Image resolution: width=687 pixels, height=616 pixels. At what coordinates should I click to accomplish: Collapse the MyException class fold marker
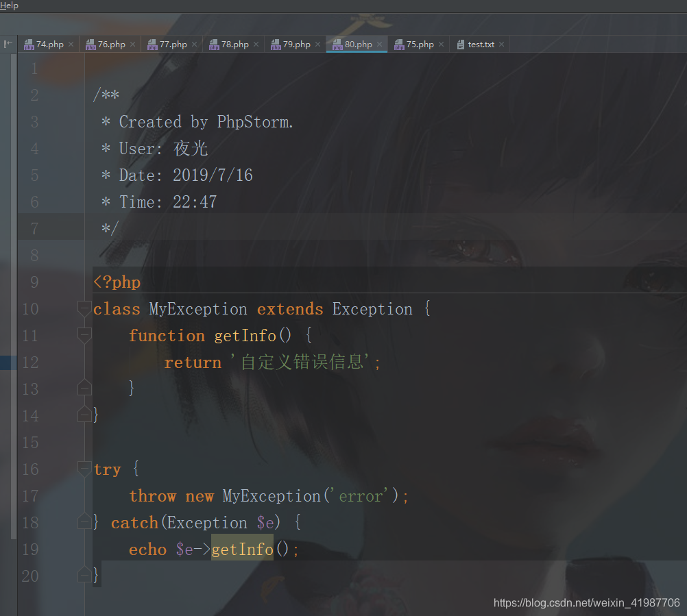click(x=84, y=308)
